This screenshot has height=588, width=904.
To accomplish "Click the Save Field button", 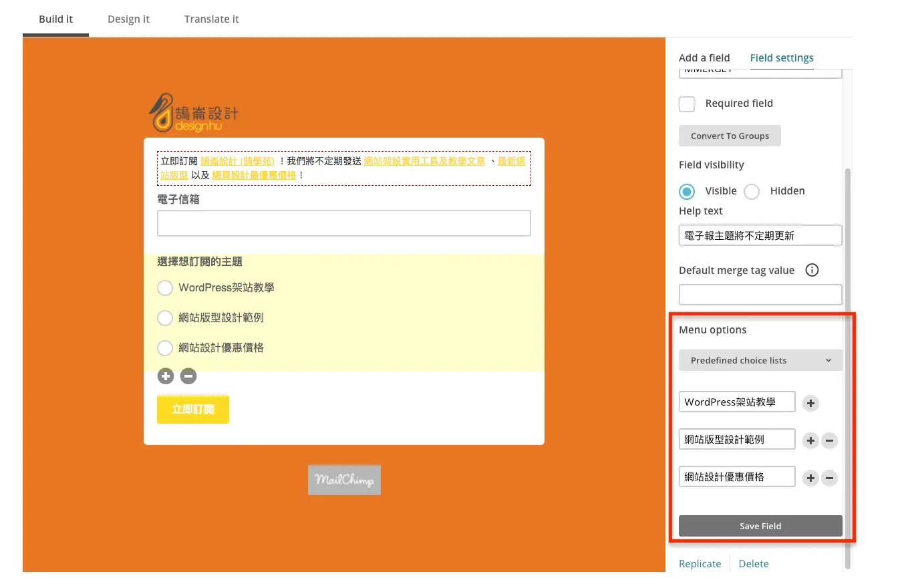I will pos(760,526).
